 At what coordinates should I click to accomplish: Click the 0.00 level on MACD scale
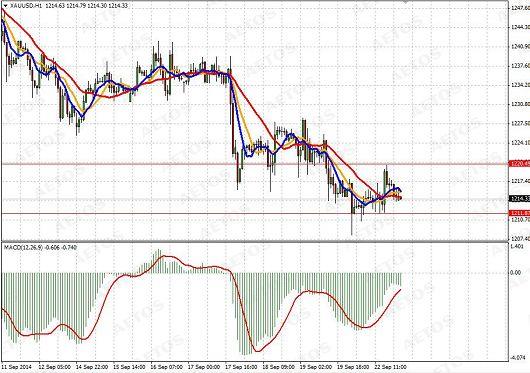pyautogui.click(x=515, y=273)
